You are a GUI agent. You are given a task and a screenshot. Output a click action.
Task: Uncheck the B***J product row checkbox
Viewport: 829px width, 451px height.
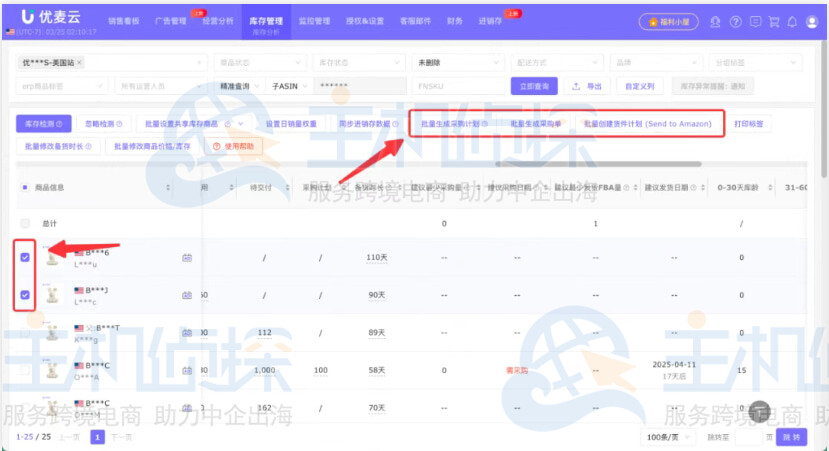(x=25, y=294)
